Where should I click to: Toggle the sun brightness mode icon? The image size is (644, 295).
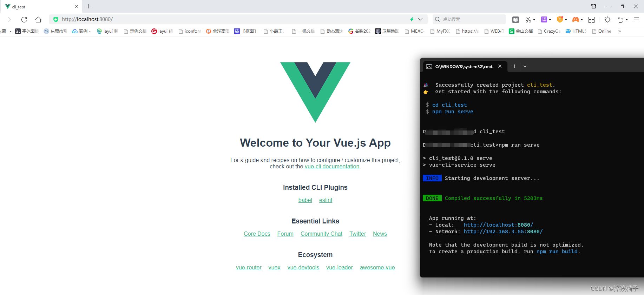click(x=607, y=20)
